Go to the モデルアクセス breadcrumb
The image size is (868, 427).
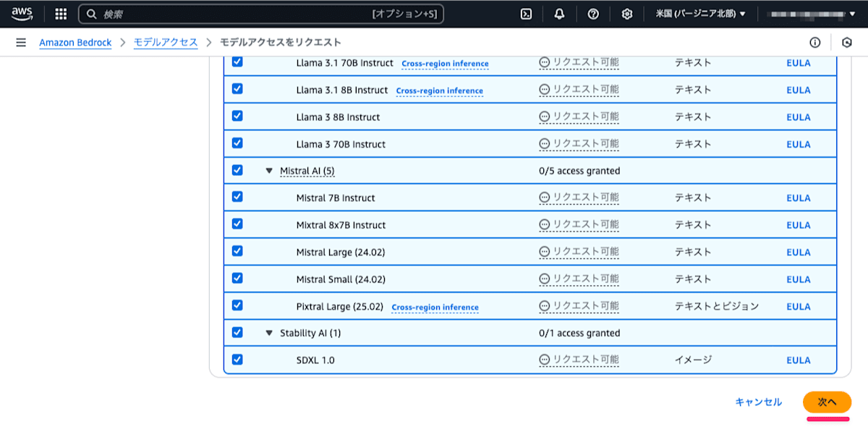tap(166, 43)
